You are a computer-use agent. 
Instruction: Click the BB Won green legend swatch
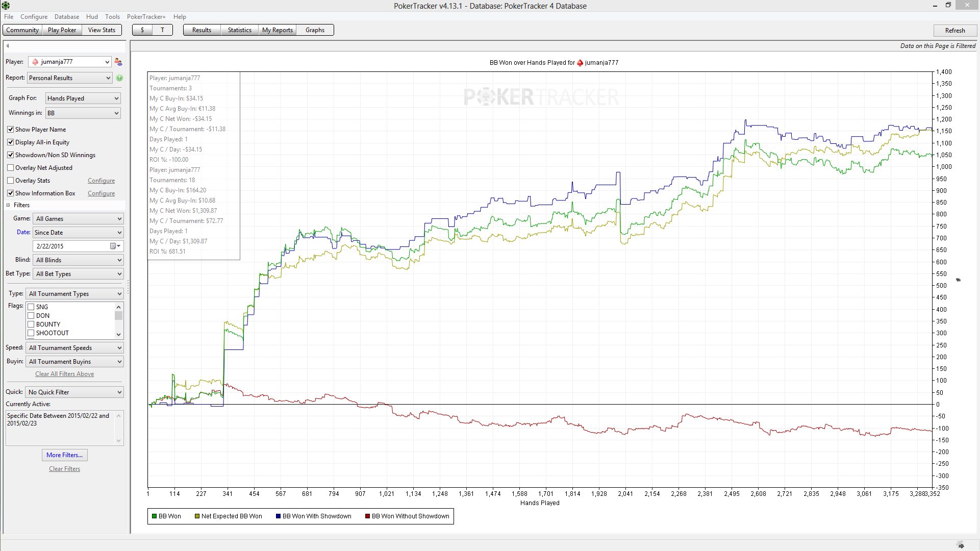click(x=154, y=516)
